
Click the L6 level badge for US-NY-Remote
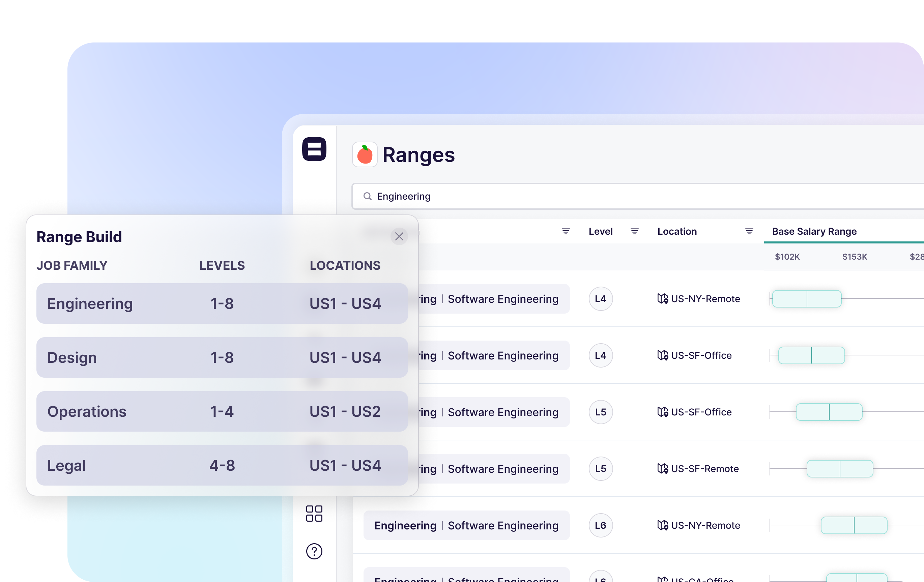601,525
